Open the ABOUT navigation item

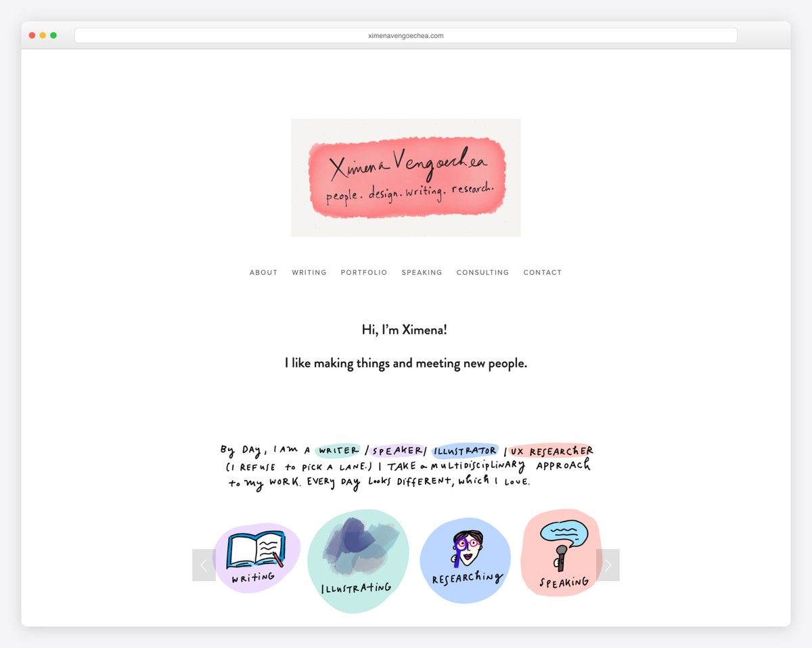coord(263,272)
